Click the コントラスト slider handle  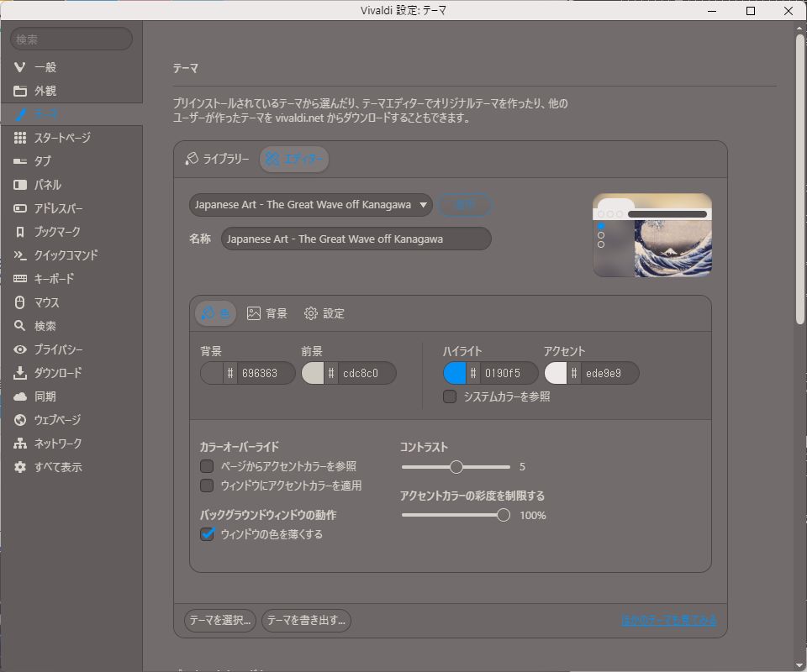pos(456,467)
